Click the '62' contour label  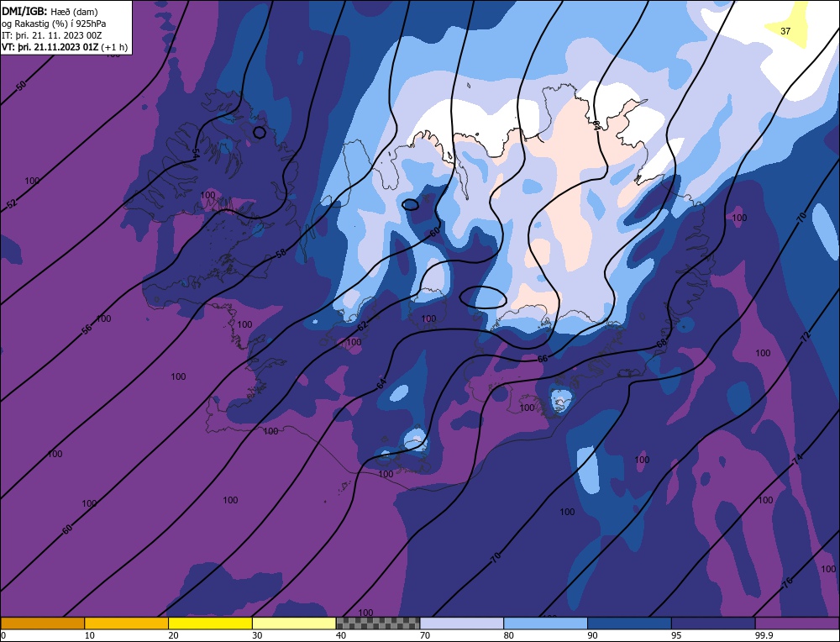(363, 325)
